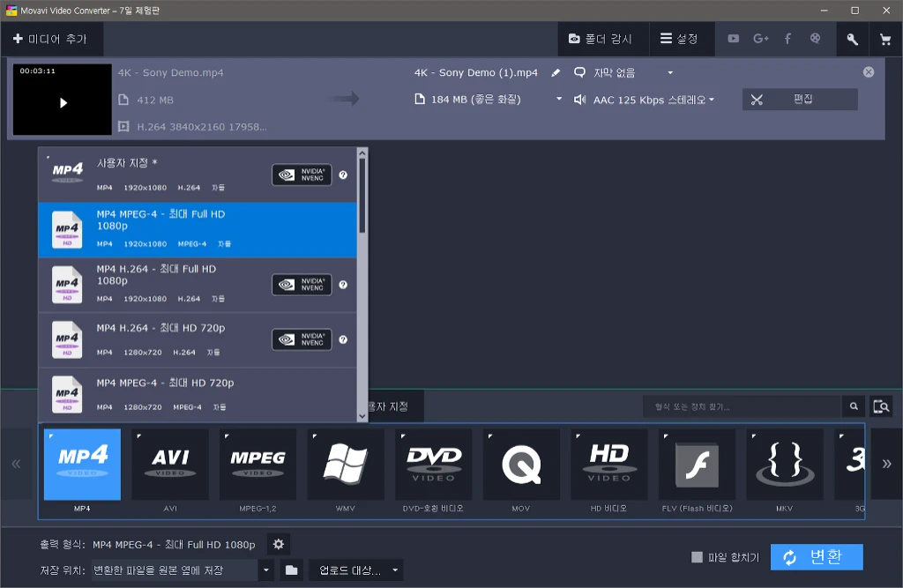
Task: Click help icon next to 사용자 지정 preset
Action: [x=343, y=175]
